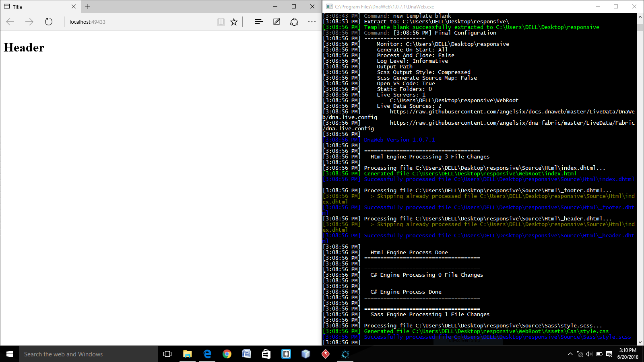The height and width of the screenshot is (362, 644).
Task: Show hidden icons in system tray
Action: 570,354
